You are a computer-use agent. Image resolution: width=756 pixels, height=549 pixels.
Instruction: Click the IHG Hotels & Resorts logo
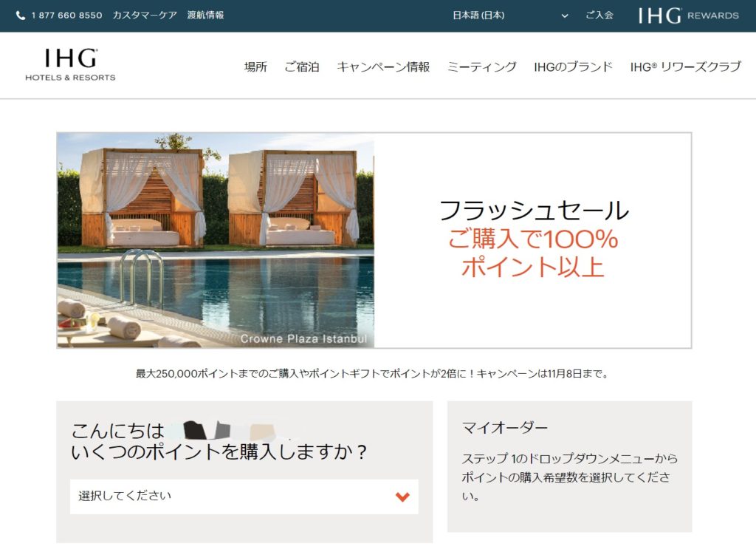pos(70,65)
